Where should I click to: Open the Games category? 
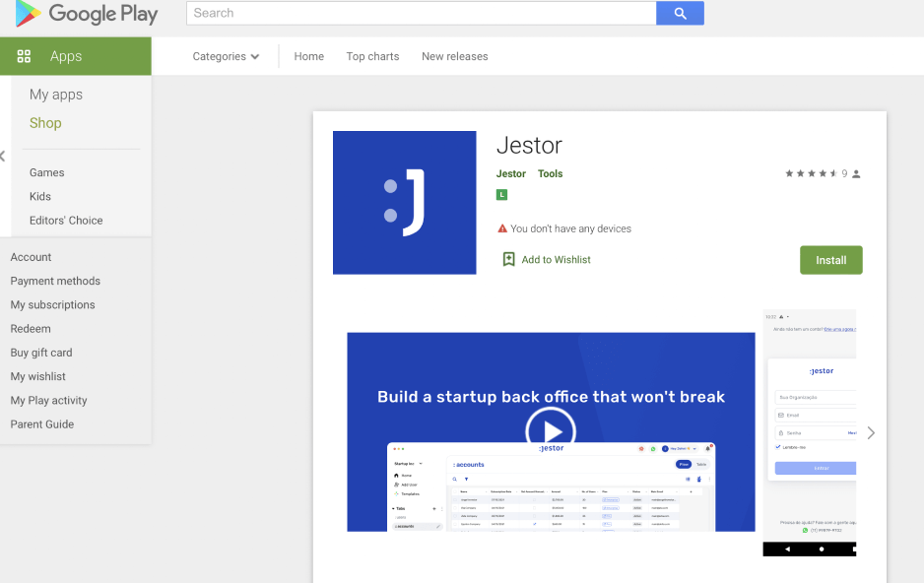coord(46,172)
